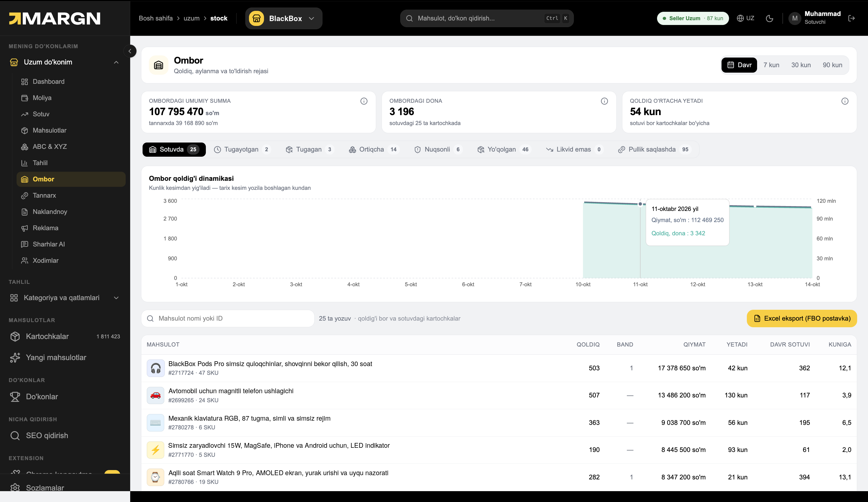The width and height of the screenshot is (868, 502).
Task: Toggle dark mode with the moon icon
Action: point(769,18)
